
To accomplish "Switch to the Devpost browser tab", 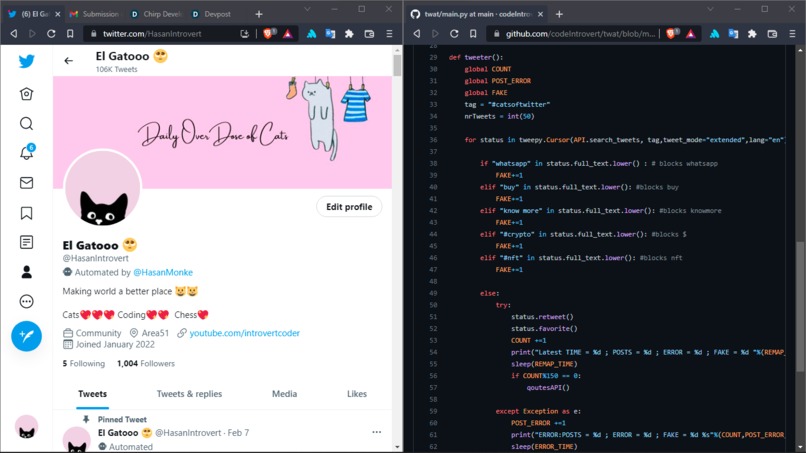I will (217, 14).
